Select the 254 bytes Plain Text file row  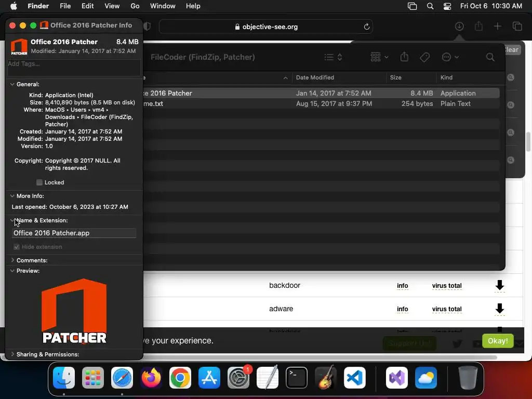321,103
